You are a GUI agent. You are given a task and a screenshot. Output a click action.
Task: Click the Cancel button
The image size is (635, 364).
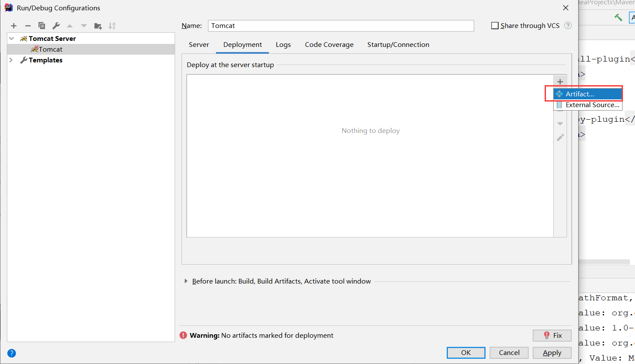click(x=509, y=353)
